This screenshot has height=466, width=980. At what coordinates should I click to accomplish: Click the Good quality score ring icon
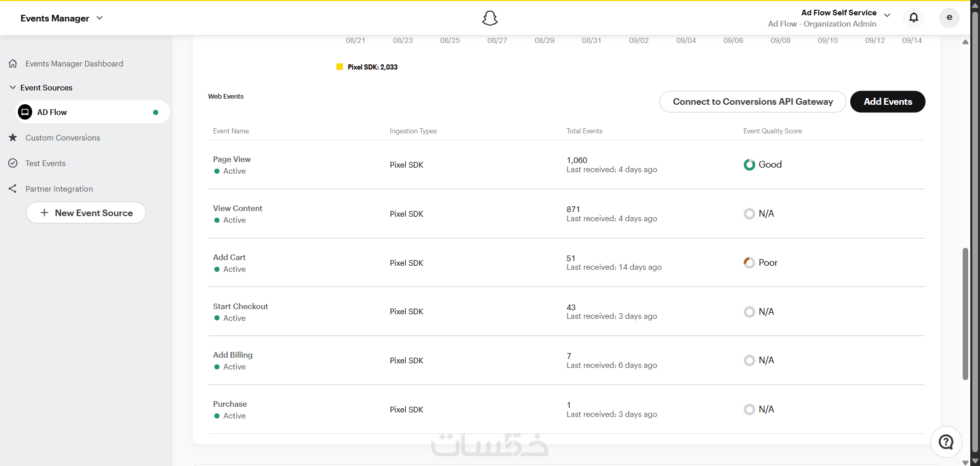749,165
